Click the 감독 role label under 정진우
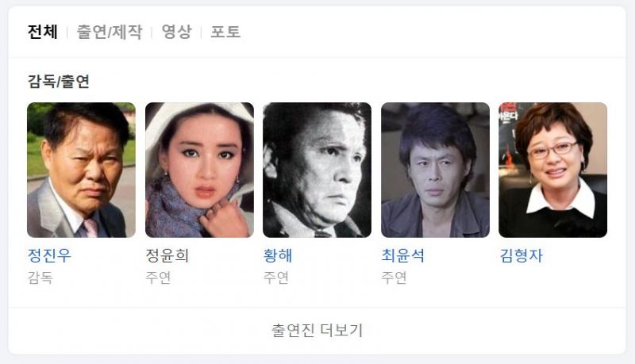Viewport: 635px width, 364px height. click(40, 278)
